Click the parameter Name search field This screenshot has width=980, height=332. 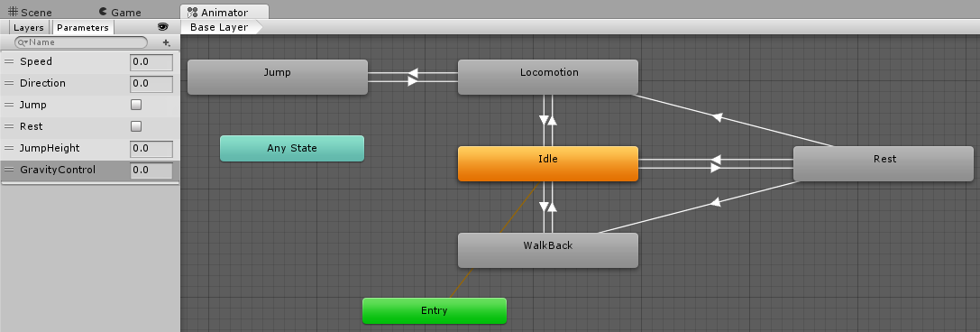click(81, 42)
